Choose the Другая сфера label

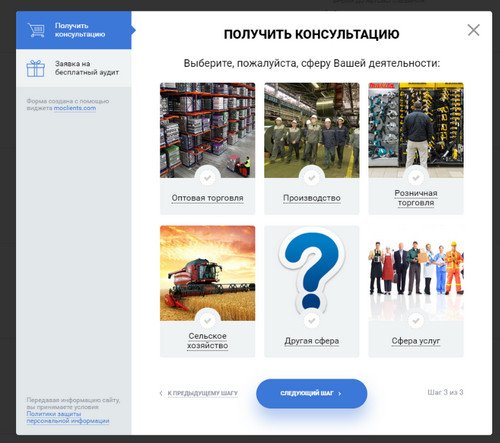coord(312,341)
